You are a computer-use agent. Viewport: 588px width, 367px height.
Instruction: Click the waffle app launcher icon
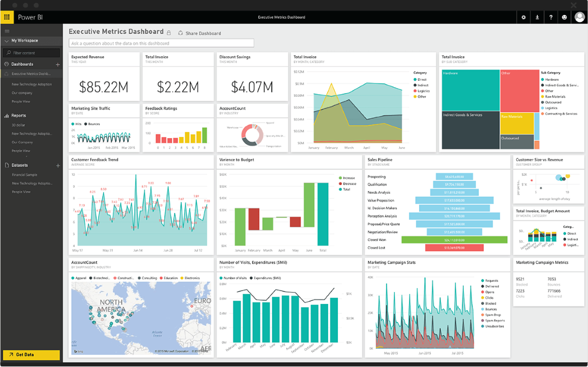(7, 17)
